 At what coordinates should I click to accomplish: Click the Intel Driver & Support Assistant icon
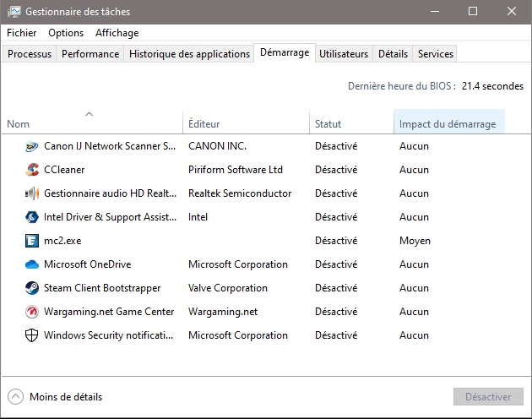tap(32, 217)
